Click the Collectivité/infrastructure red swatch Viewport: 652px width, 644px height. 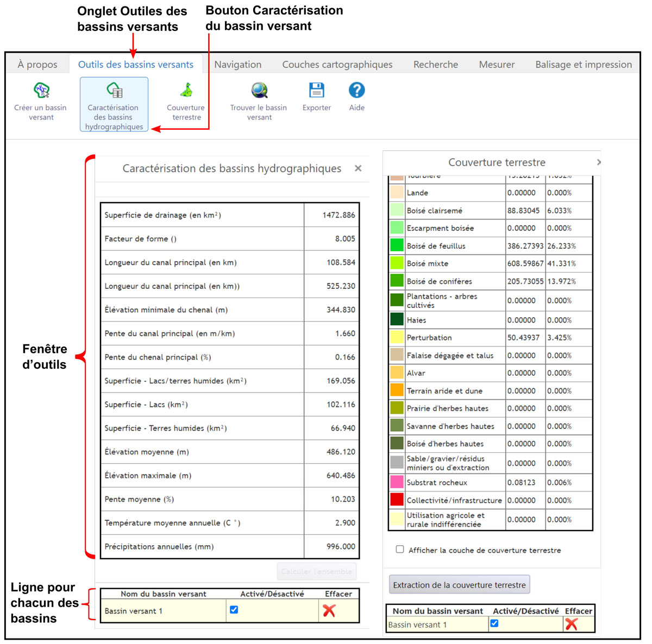(x=397, y=500)
